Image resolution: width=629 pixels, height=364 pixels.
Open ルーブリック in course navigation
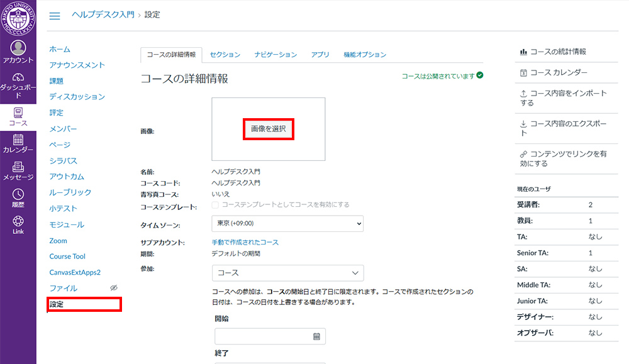tap(70, 192)
